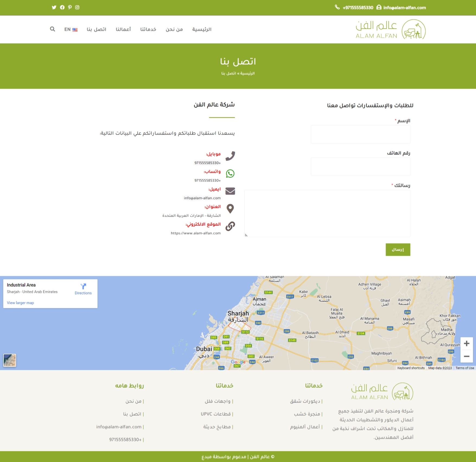Open the Twitter social icon
Screen dimensions: 476x462
(x=54, y=7)
